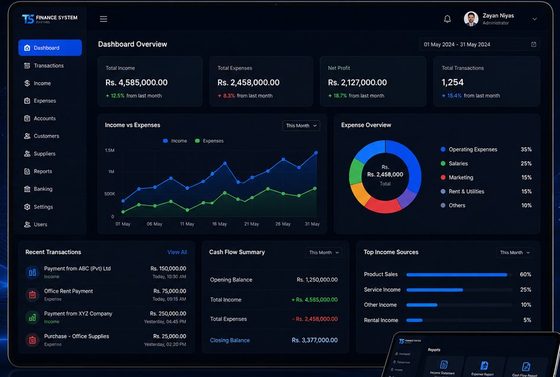This screenshot has height=377, width=560.
Task: Click the Reports sidebar icon
Action: (x=27, y=171)
